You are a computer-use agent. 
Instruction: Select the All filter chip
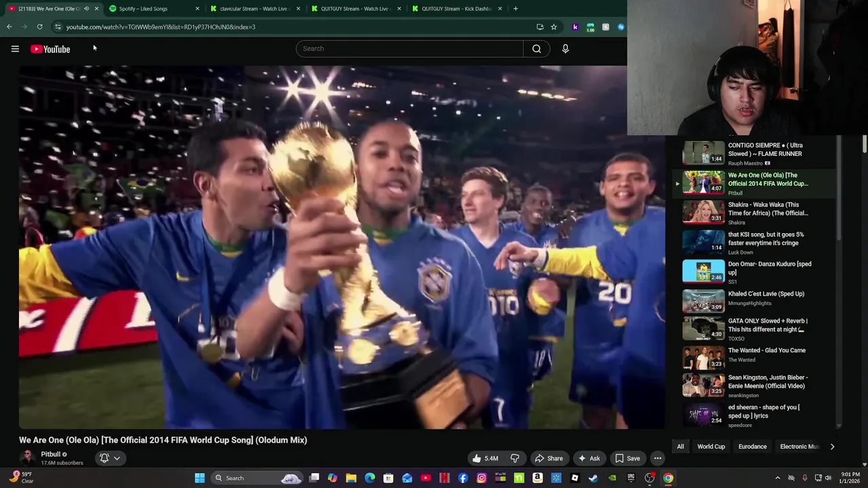(x=680, y=447)
